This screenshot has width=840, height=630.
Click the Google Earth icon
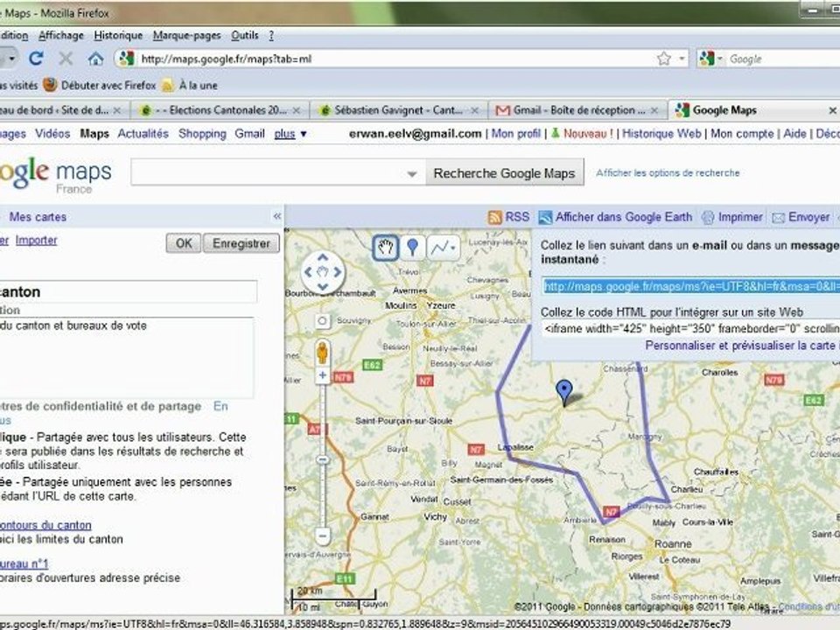[545, 217]
